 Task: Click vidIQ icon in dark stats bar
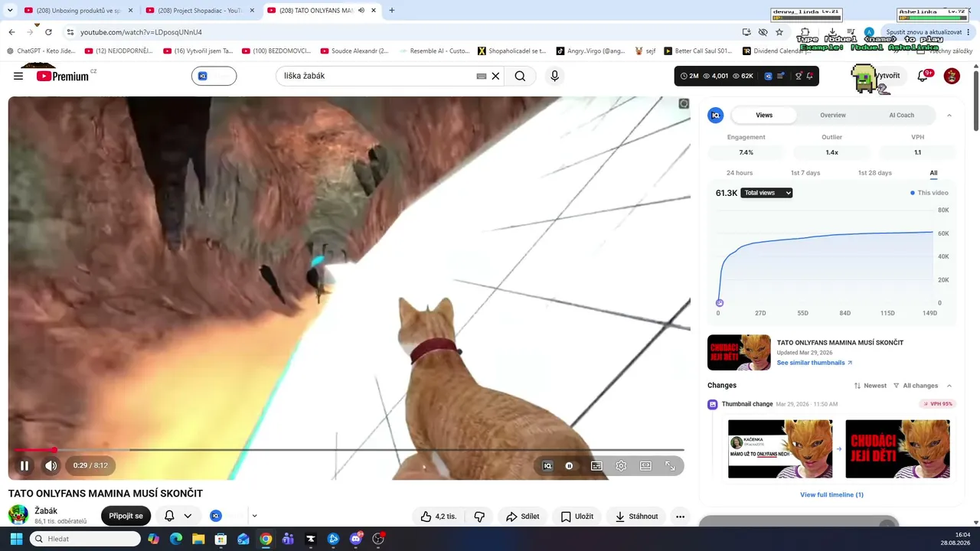point(767,76)
